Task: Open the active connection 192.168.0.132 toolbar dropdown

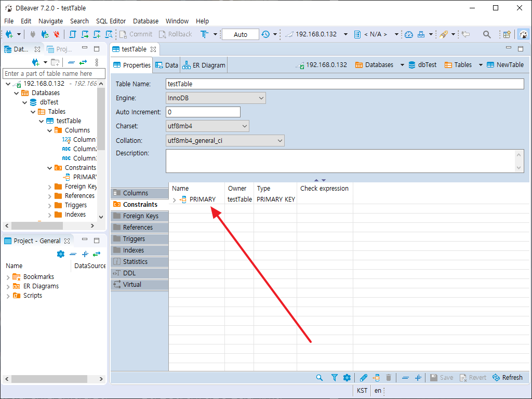Action: (345, 34)
